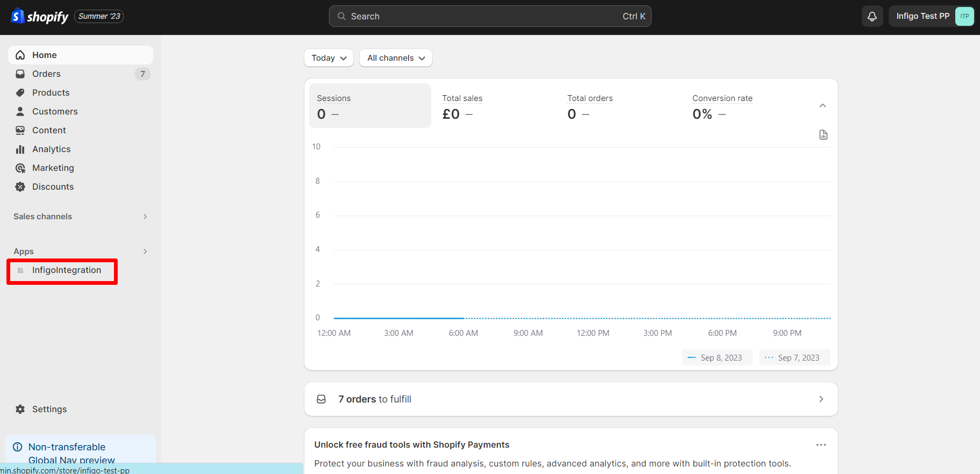This screenshot has width=980, height=474.
Task: Click in the Search field
Action: pyautogui.click(x=490, y=16)
